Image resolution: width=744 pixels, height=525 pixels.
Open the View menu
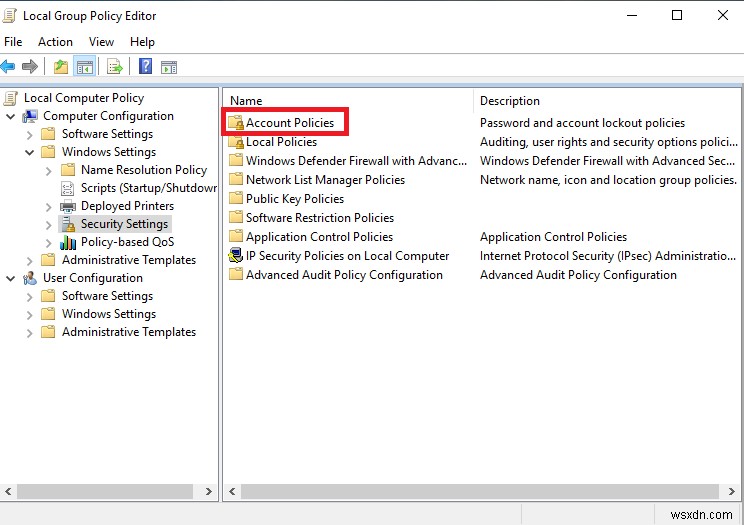101,42
